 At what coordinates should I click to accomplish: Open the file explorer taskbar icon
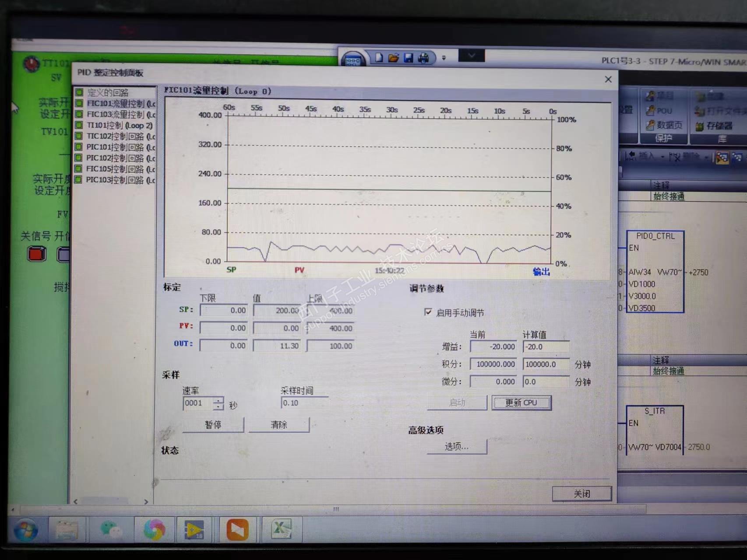pyautogui.click(x=67, y=530)
